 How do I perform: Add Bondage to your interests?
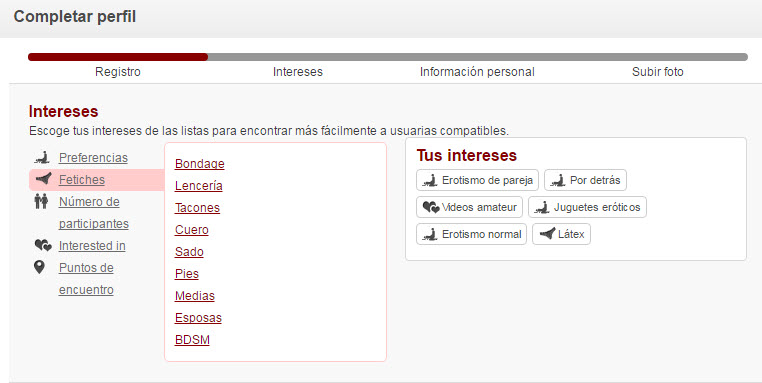coord(200,164)
